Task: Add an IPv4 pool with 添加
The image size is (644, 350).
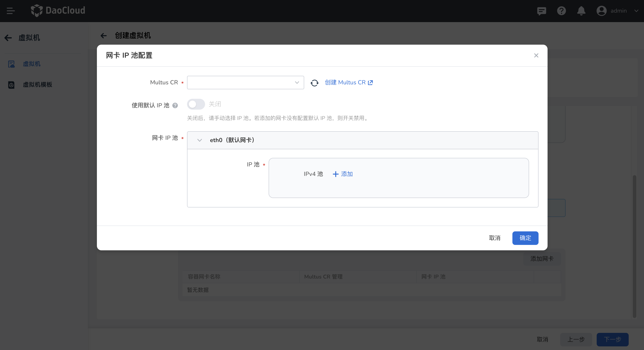Action: [x=343, y=174]
